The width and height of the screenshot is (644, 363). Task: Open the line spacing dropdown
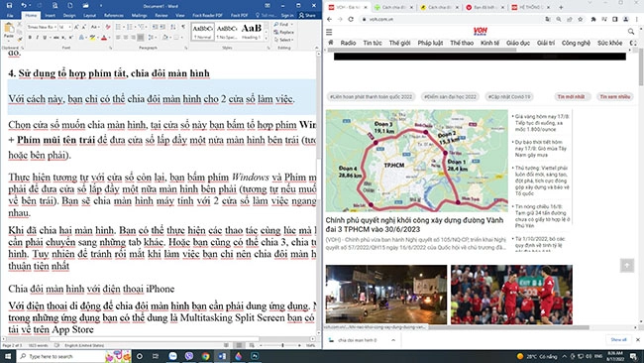click(x=152, y=38)
